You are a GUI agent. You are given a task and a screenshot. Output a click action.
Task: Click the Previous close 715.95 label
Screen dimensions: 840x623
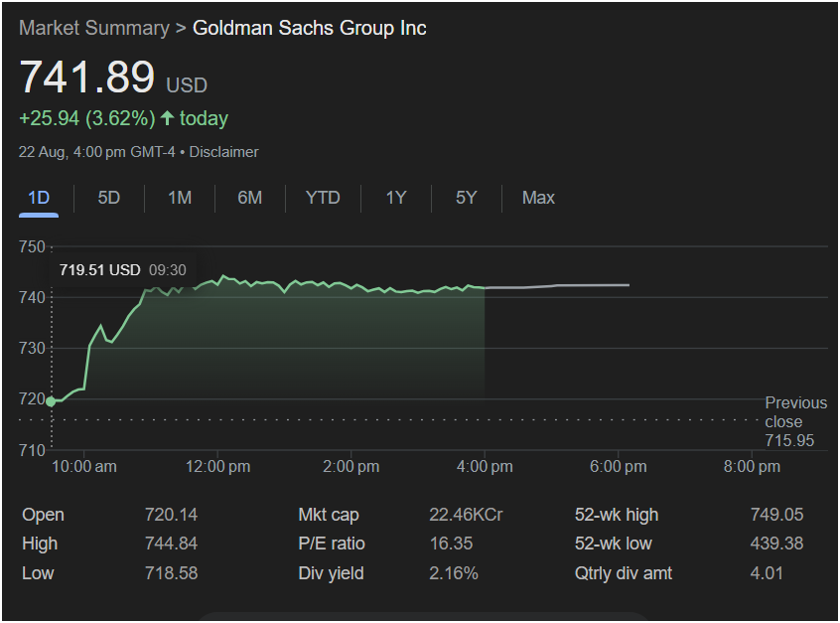795,421
